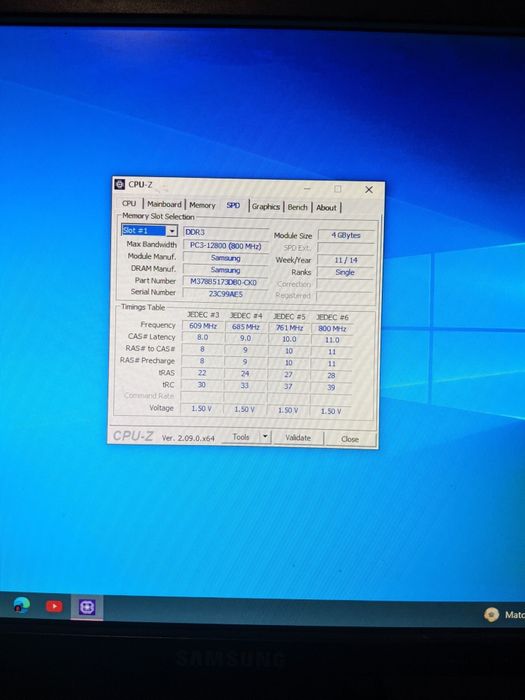Click the tRC value 33
Viewport: 525px width, 700px height.
pyautogui.click(x=245, y=385)
